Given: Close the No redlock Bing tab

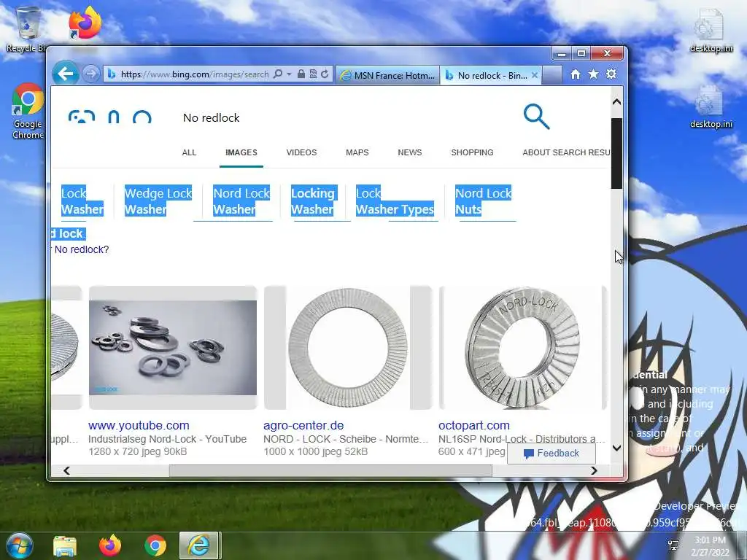Looking at the screenshot, I should coord(535,75).
